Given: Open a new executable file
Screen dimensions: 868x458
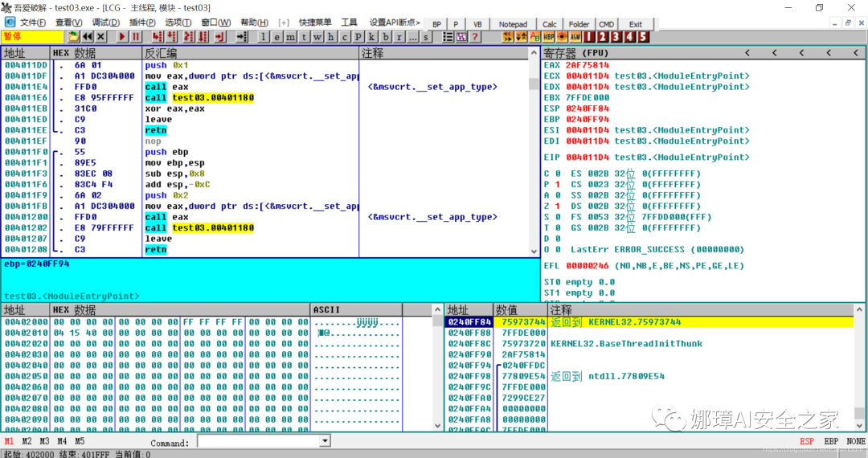Looking at the screenshot, I should tap(73, 36).
